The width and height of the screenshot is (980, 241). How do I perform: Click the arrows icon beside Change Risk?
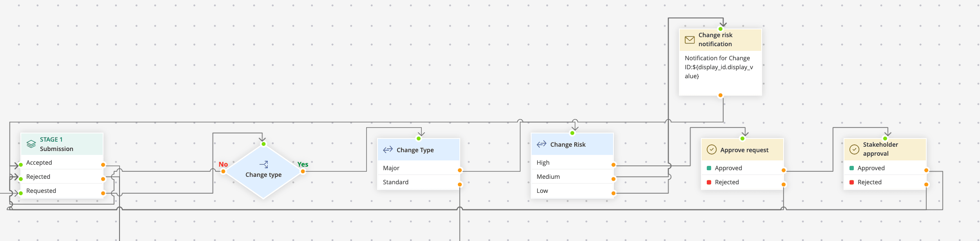click(541, 144)
